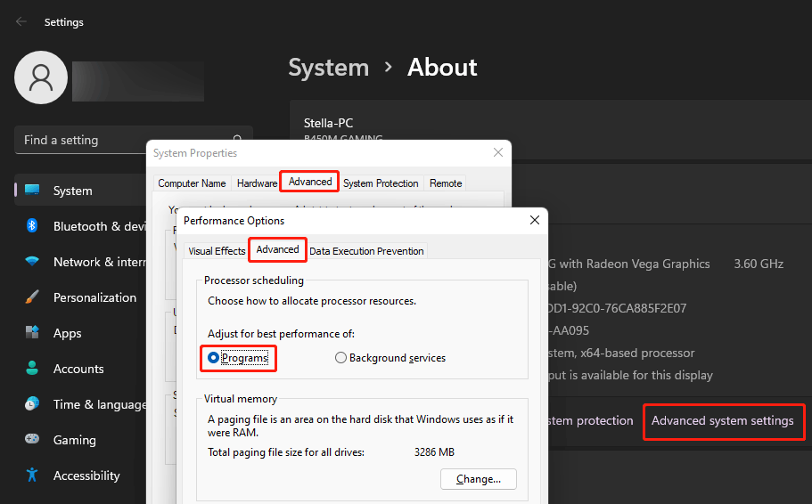Image resolution: width=812 pixels, height=504 pixels.
Task: Open Computer Name tab in System Properties
Action: point(192,183)
